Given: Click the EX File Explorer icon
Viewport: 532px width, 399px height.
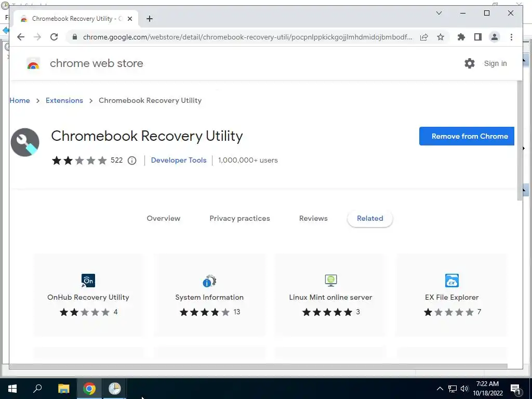Looking at the screenshot, I should tap(452, 281).
